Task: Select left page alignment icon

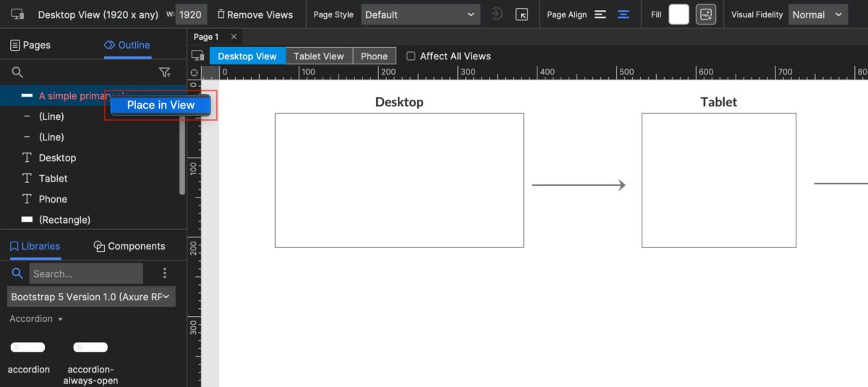Action: 600,14
